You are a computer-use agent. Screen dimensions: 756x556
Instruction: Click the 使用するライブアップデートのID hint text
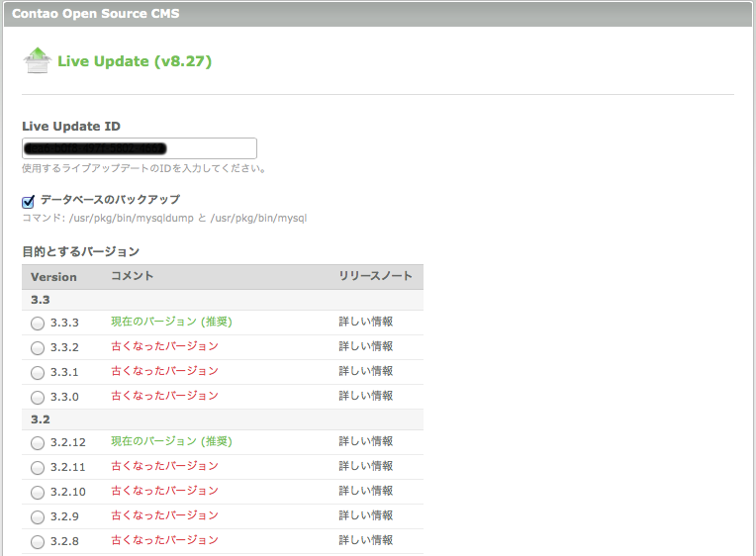pyautogui.click(x=143, y=168)
